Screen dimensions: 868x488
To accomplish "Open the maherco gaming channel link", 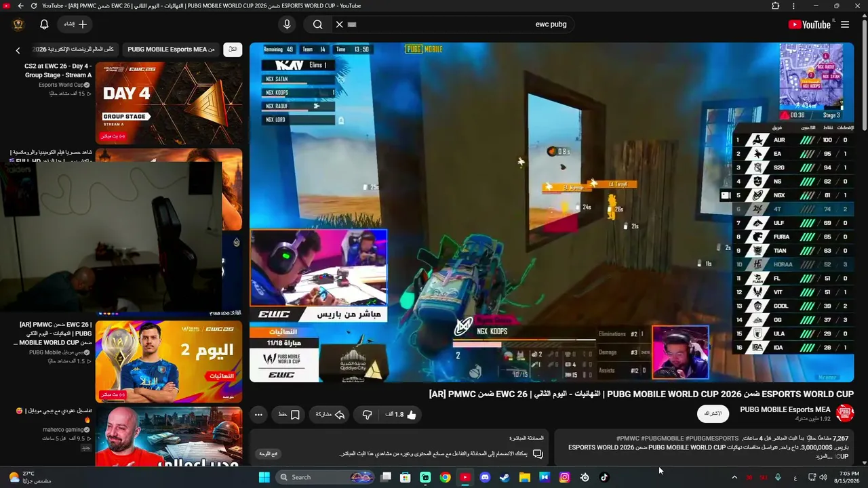I will pos(62,429).
